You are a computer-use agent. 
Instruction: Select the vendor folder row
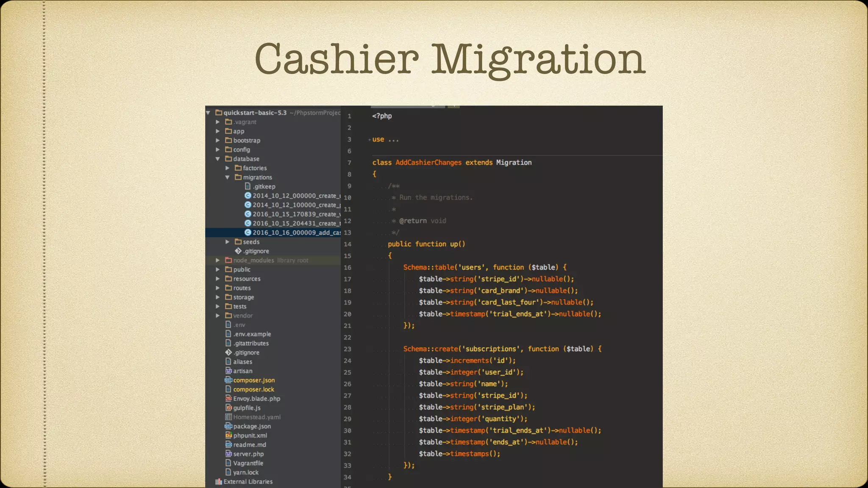point(273,316)
